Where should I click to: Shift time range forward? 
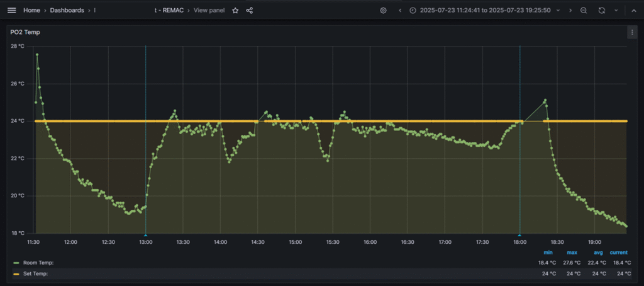tap(570, 10)
